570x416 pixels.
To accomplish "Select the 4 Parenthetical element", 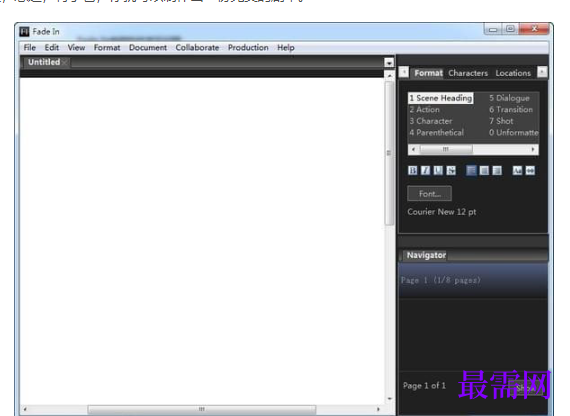I will pos(437,133).
